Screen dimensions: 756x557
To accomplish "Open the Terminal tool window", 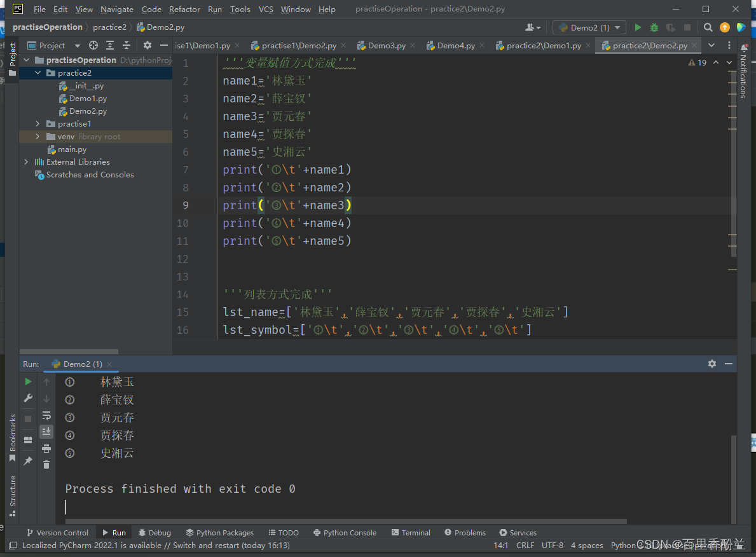I will pos(411,532).
